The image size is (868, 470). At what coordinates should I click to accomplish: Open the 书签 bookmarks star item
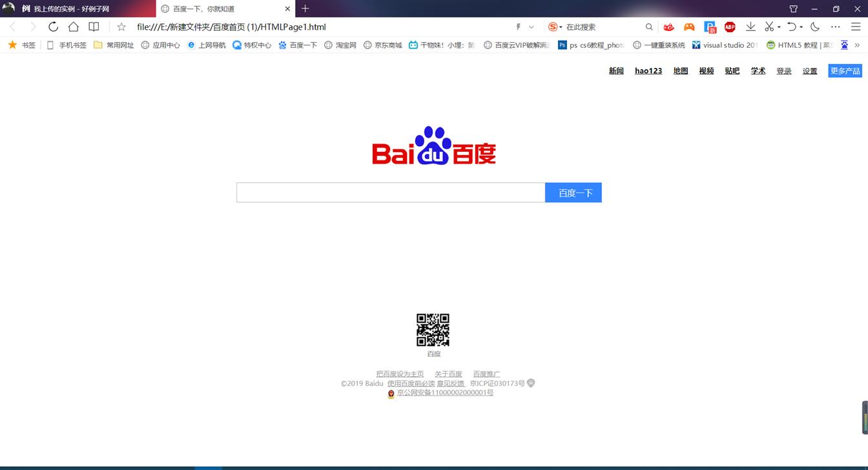pos(22,45)
